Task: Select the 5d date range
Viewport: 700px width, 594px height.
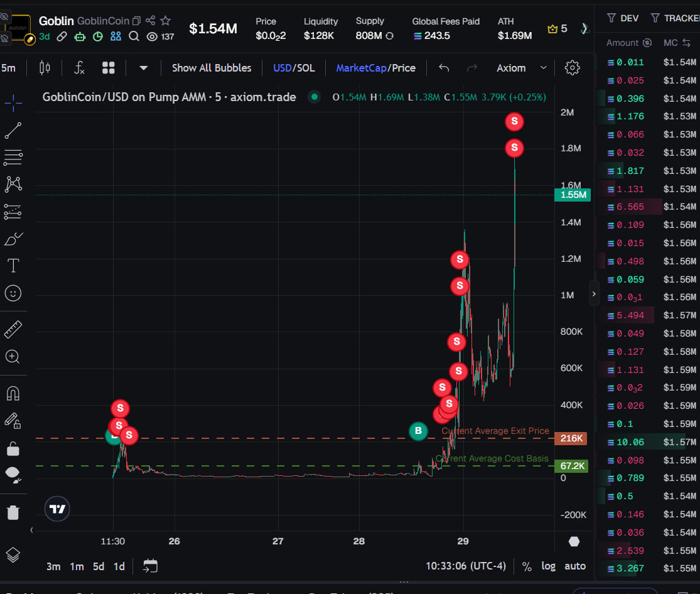Action: tap(98, 566)
